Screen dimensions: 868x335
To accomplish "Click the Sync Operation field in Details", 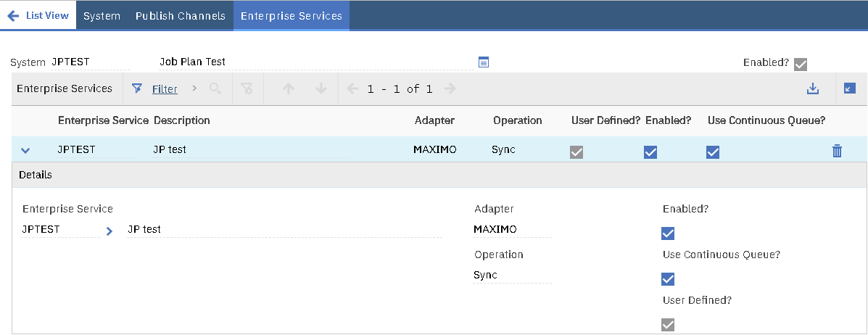I will [512, 275].
